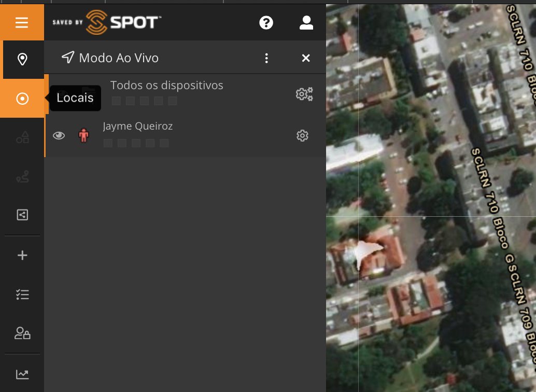Viewport: 536px width, 392px height.
Task: Open the trend chart sidebar icon
Action: 22,373
